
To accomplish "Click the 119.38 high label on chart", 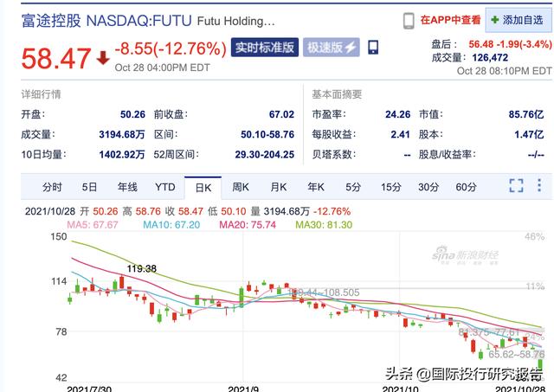I will pos(141,269).
